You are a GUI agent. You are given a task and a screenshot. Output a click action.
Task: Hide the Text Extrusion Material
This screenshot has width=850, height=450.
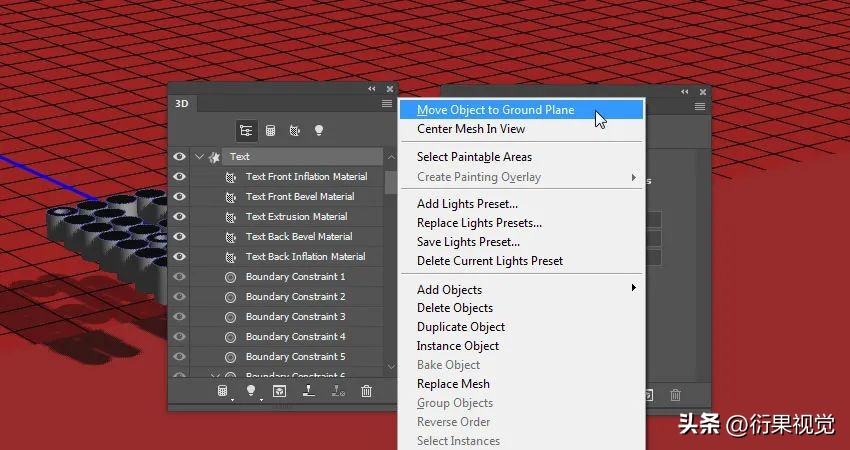179,217
